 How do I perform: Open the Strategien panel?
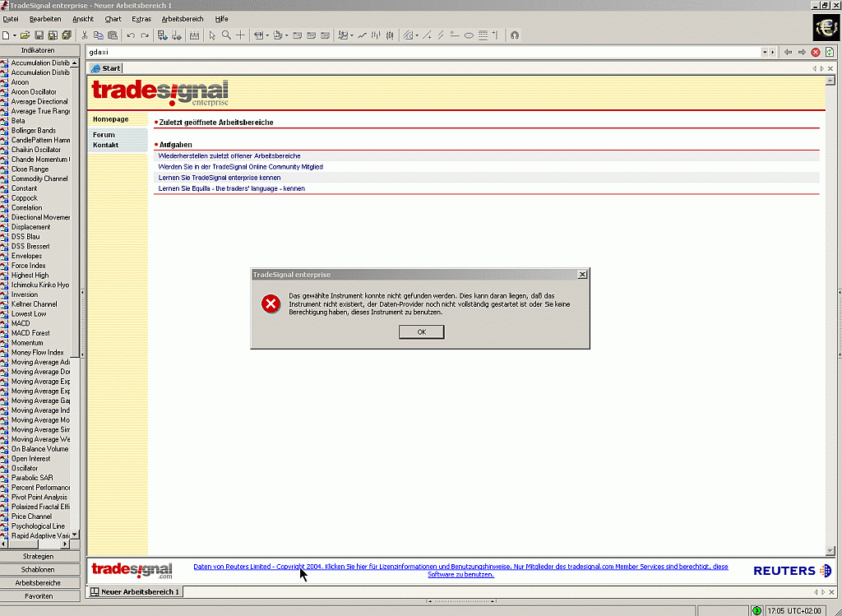tap(38, 557)
